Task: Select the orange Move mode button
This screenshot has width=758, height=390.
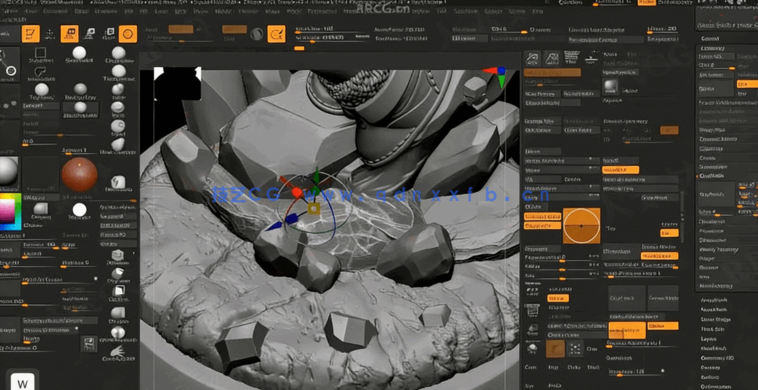Action: tap(70, 34)
